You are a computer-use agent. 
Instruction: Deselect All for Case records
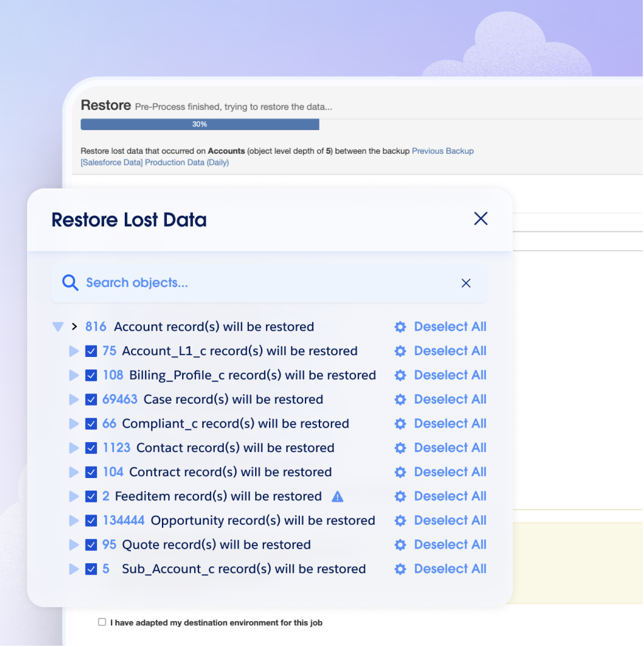tap(450, 399)
